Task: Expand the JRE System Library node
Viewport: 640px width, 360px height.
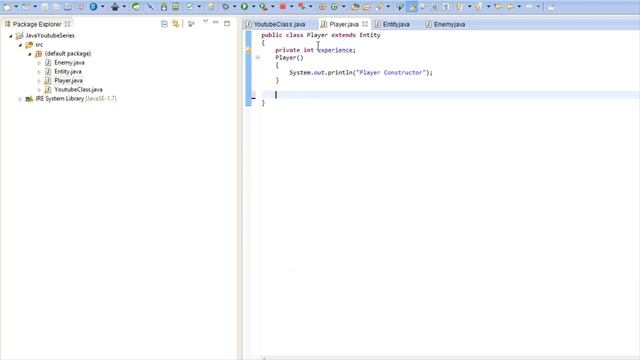Action: (20, 99)
